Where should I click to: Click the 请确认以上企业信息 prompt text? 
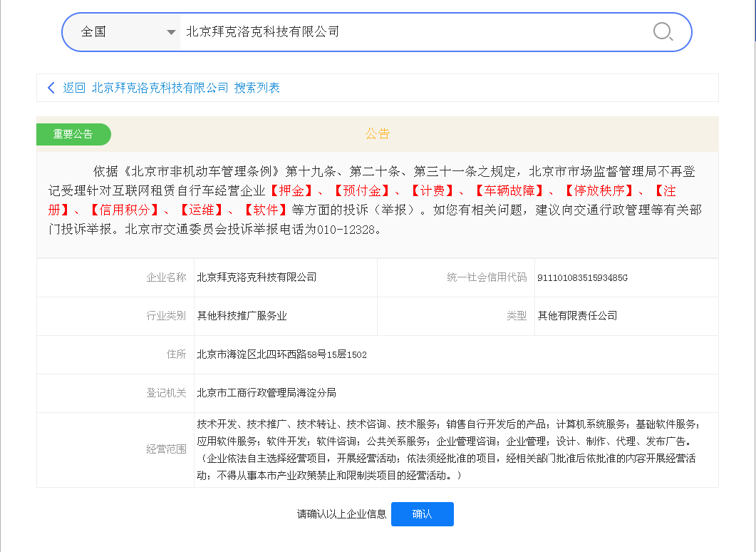pyautogui.click(x=341, y=514)
